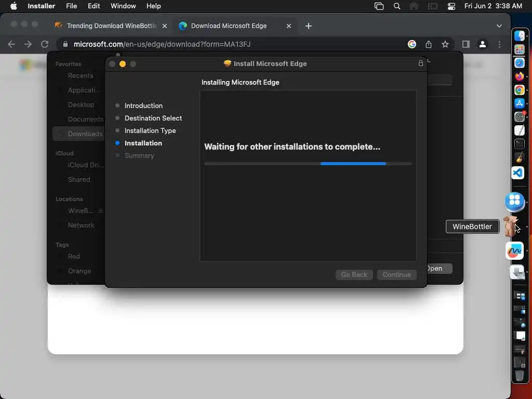This screenshot has height=399, width=532.
Task: Launch GarageBand from the Dock
Action: point(519,157)
